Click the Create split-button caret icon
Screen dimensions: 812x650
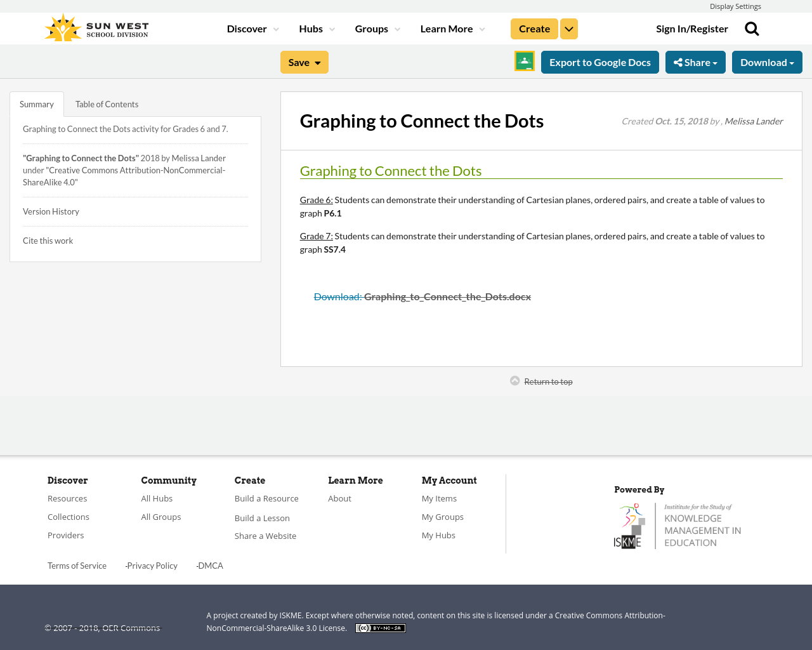[568, 28]
